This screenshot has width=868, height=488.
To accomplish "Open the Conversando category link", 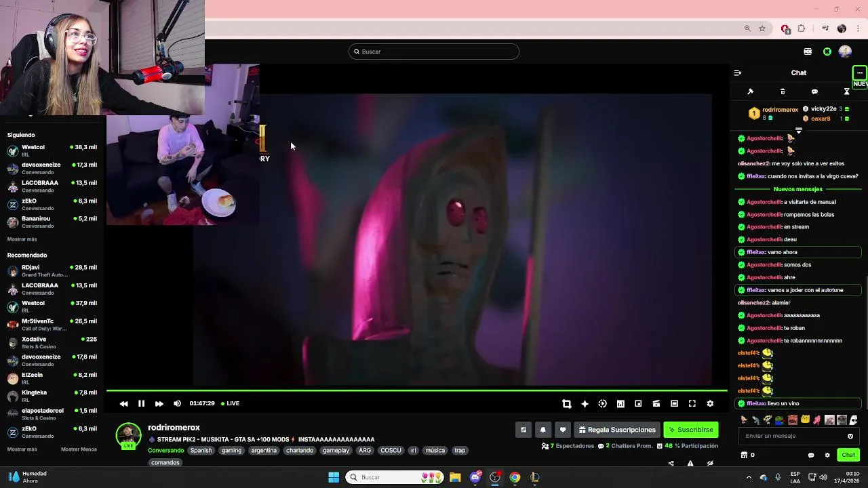I will click(165, 450).
